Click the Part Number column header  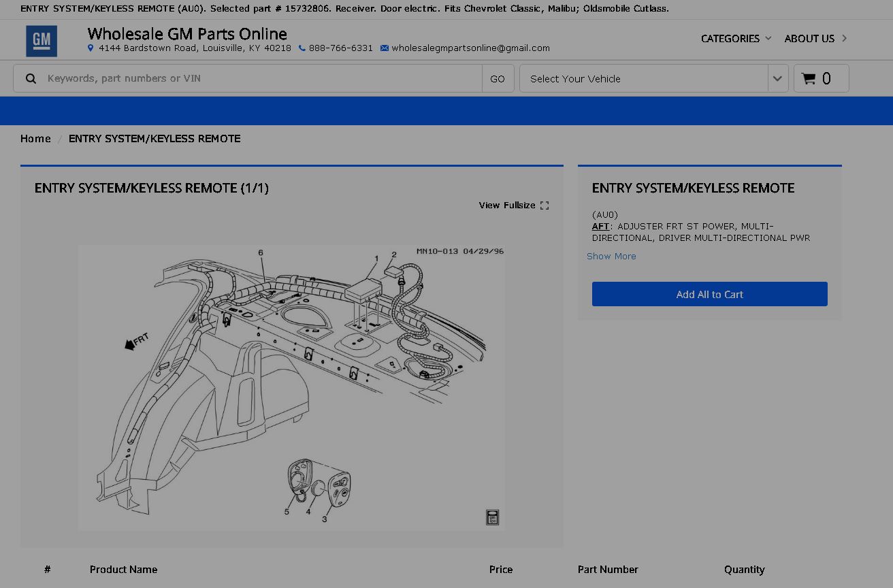pos(608,570)
